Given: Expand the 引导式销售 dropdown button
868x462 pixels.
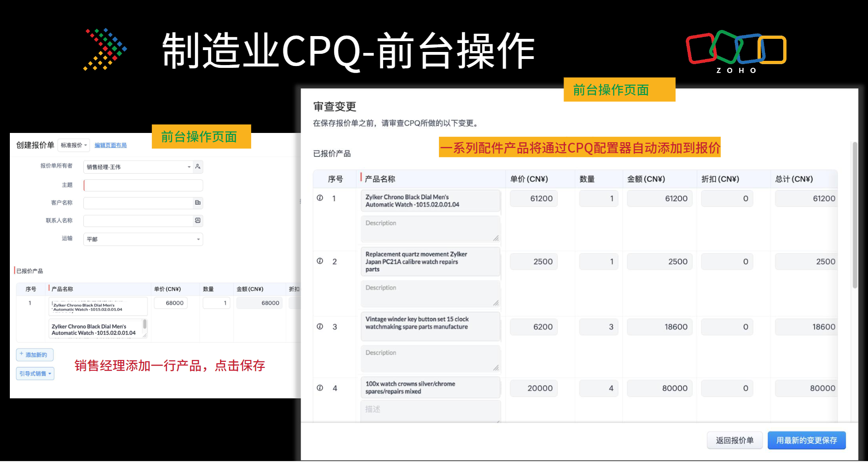Looking at the screenshot, I should pyautogui.click(x=35, y=374).
